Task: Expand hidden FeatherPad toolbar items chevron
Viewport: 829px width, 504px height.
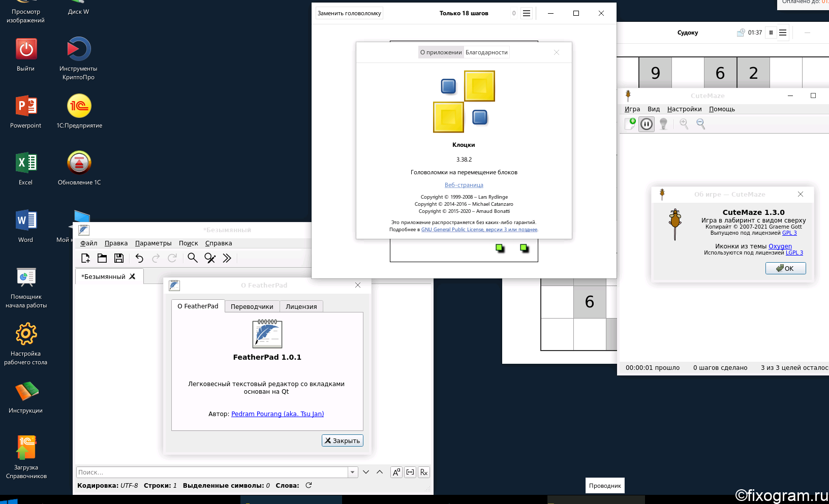Action: (227, 258)
